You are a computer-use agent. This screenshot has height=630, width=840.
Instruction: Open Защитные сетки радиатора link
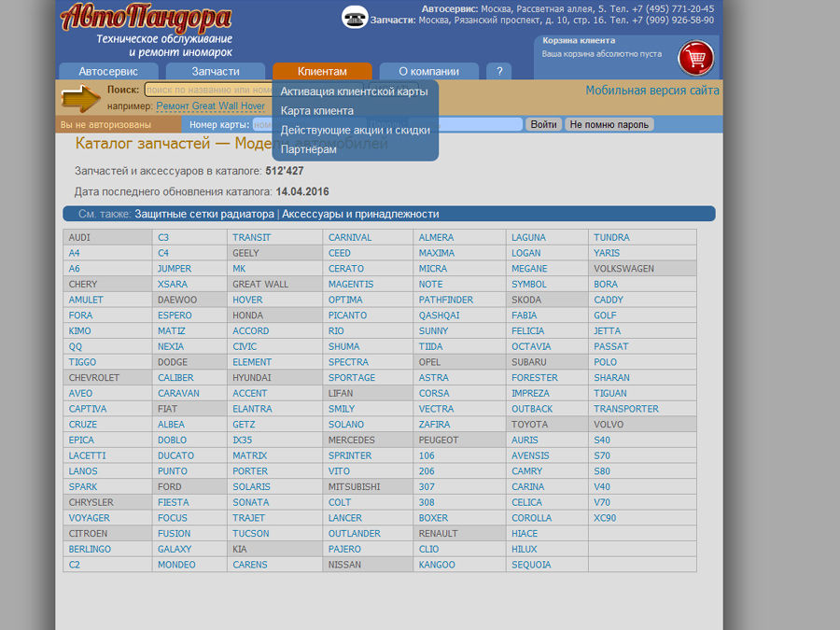click(x=204, y=214)
